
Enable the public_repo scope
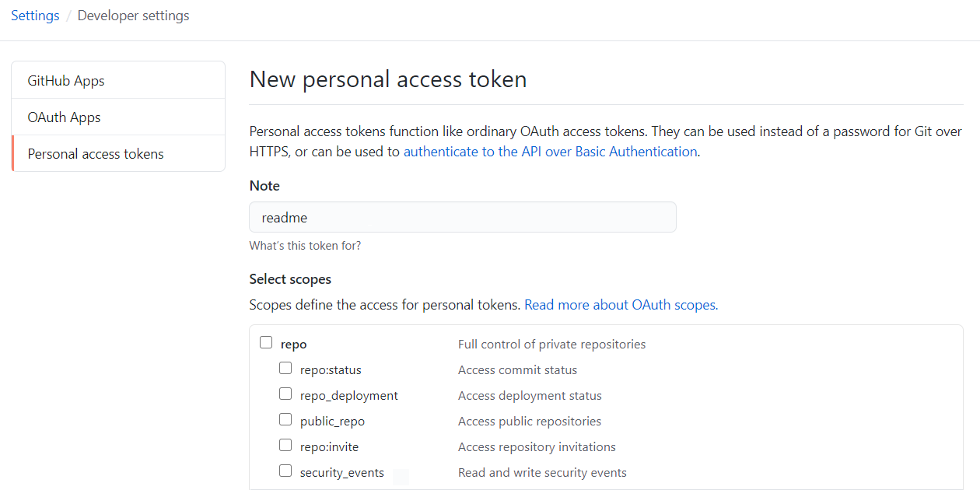pos(285,418)
